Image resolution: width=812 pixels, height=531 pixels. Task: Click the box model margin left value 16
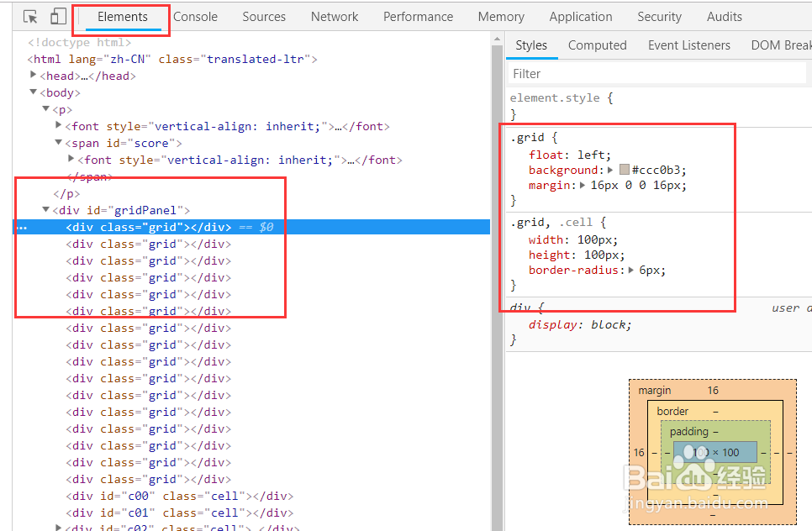click(639, 453)
